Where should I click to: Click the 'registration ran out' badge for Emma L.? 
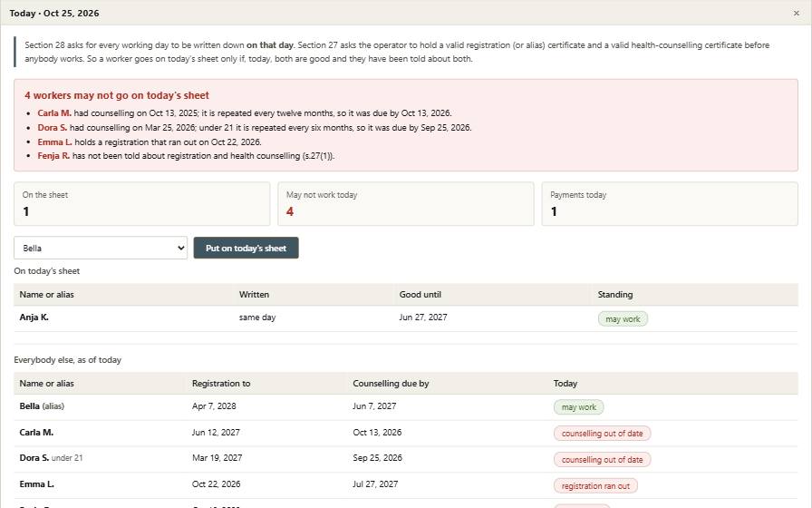tap(596, 485)
